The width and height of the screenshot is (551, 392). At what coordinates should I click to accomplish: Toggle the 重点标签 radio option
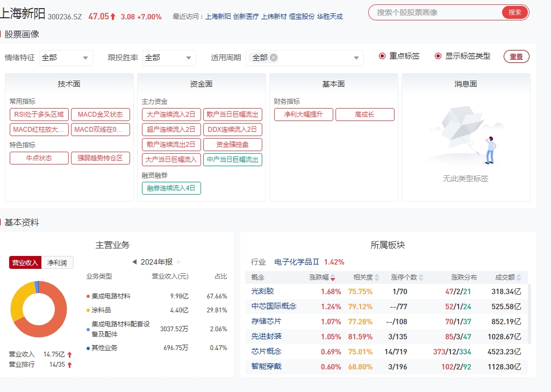(382, 56)
